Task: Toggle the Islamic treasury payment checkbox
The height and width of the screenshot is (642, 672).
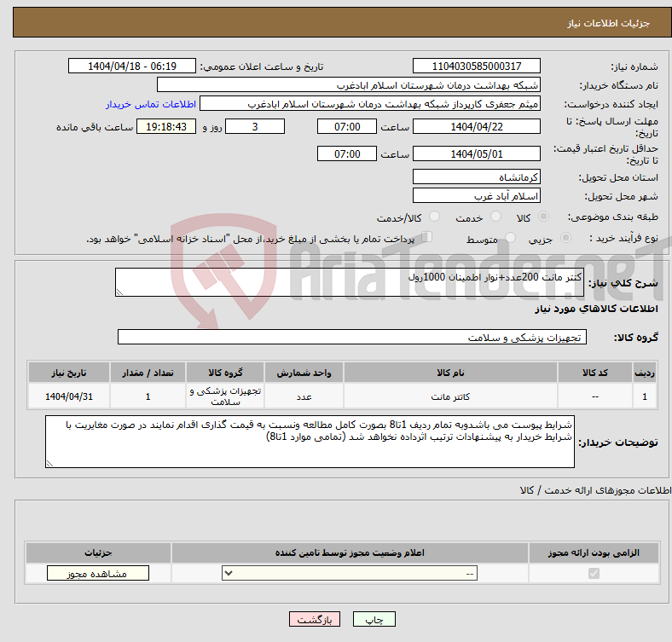Action: [x=427, y=237]
